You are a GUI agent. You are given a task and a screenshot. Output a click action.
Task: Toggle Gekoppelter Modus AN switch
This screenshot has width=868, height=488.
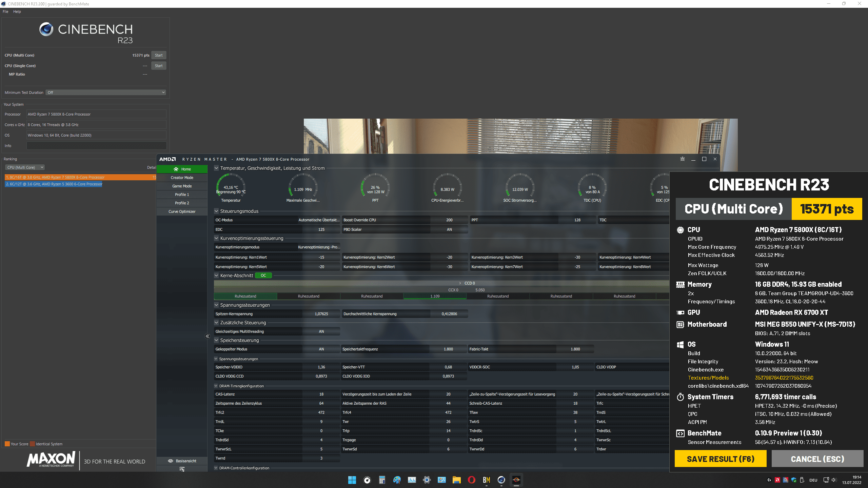click(x=321, y=349)
